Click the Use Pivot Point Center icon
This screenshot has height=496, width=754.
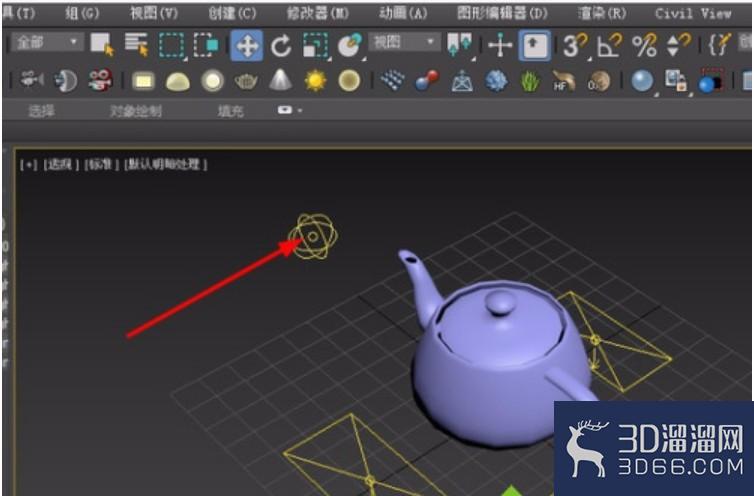click(459, 45)
